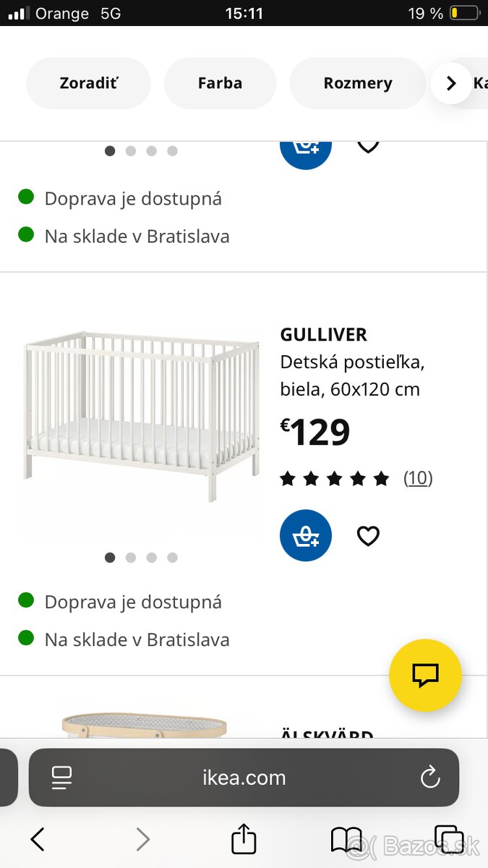Add GULLIVER crib to shopping basket
Viewport: 488px width, 868px height.
[x=305, y=535]
